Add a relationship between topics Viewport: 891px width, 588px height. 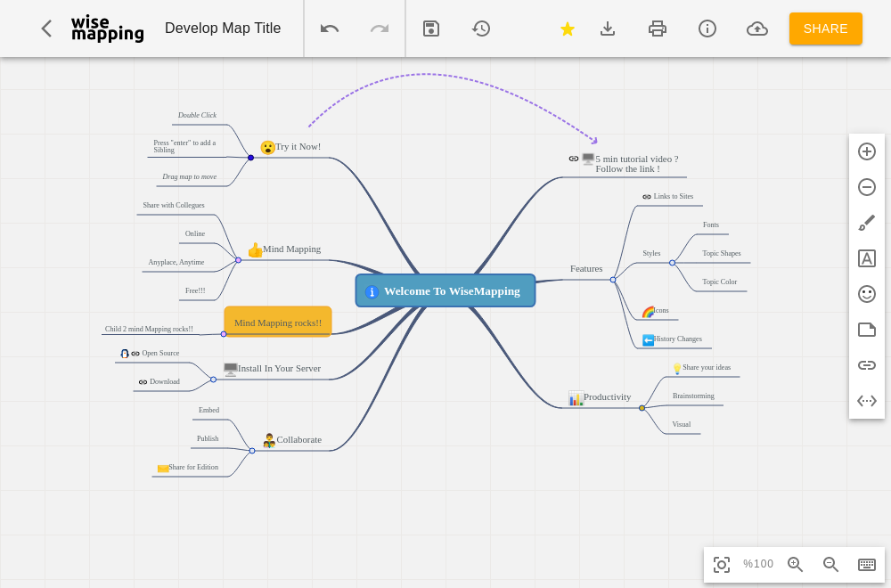click(x=867, y=401)
